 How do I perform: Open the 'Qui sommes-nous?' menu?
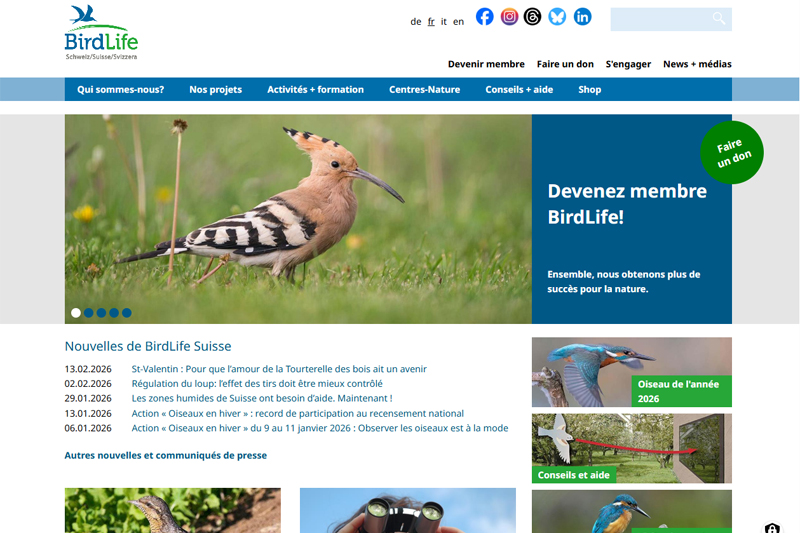click(120, 89)
